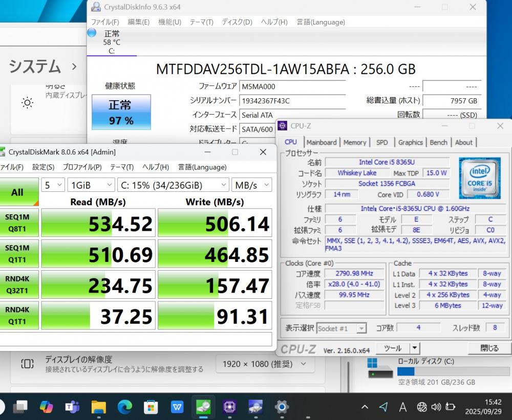The width and height of the screenshot is (512, 420).
Task: Launch Microsoft Edge from the taskbar
Action: pyautogui.click(x=124, y=407)
